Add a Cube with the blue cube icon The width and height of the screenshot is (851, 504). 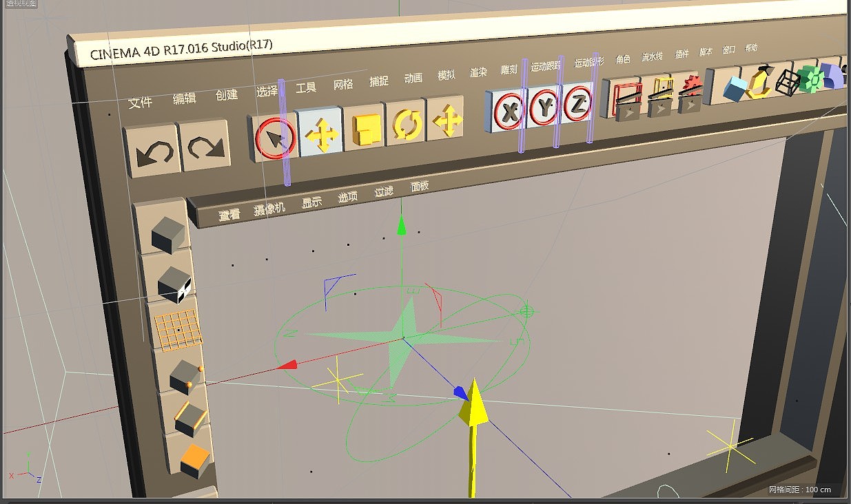click(735, 87)
